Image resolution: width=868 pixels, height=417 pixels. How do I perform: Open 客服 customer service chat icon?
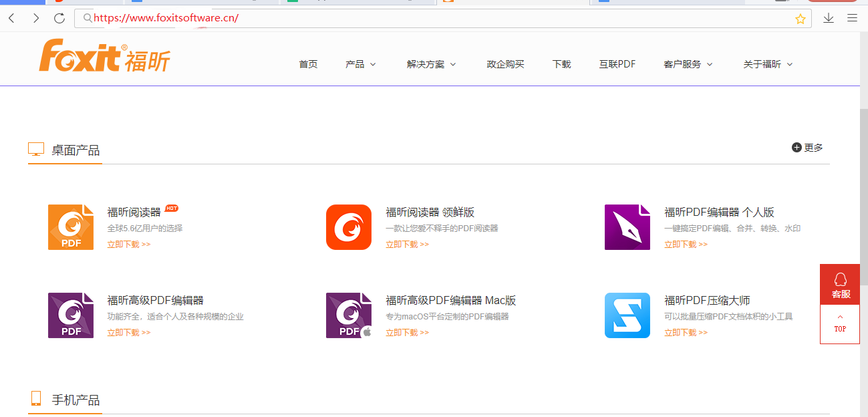(x=841, y=285)
